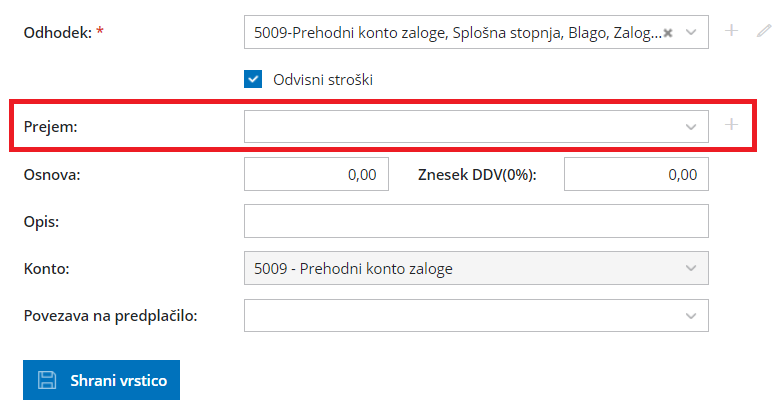This screenshot has height=408, width=784.
Task: Click the Odhodek field label
Action: (x=57, y=33)
